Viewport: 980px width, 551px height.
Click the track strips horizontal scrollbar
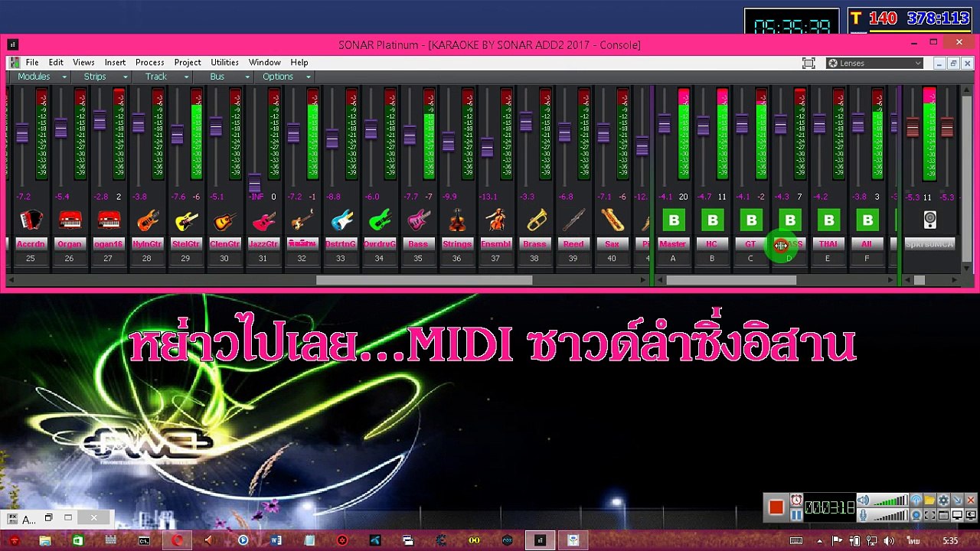(x=424, y=280)
